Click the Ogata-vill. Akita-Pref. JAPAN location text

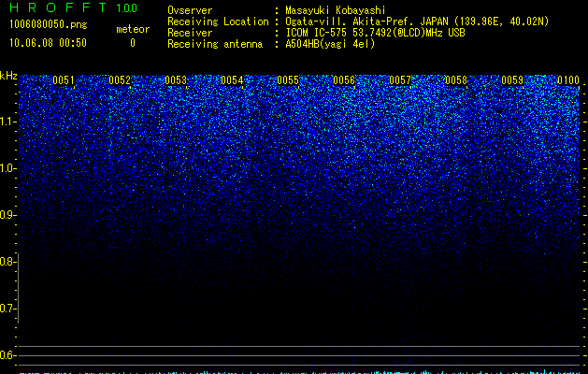(x=417, y=22)
